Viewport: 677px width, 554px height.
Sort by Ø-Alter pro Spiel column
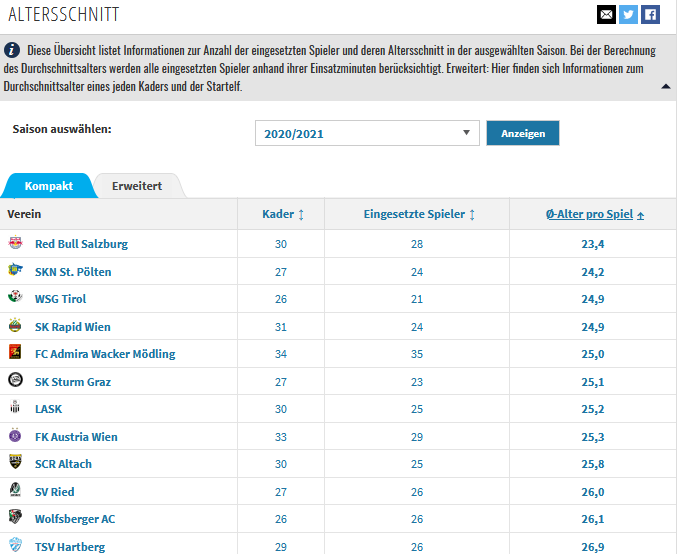point(595,214)
